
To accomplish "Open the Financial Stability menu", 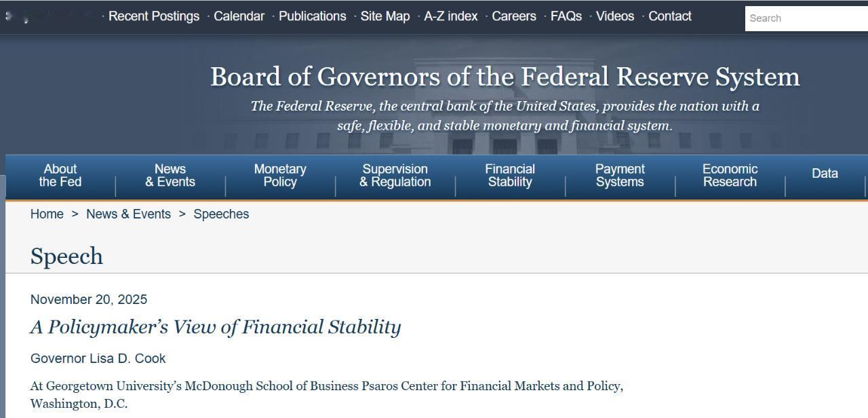I will click(x=510, y=175).
